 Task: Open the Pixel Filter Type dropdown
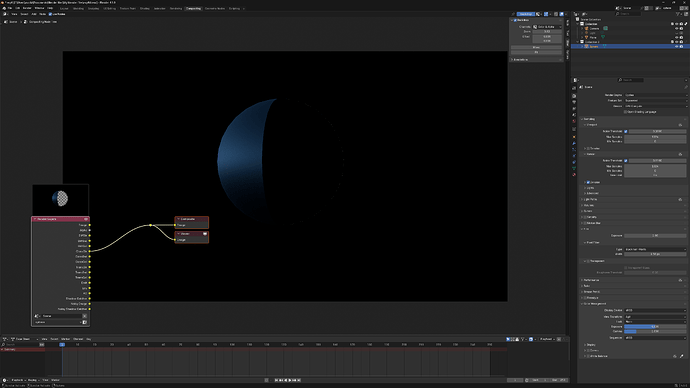pos(655,249)
